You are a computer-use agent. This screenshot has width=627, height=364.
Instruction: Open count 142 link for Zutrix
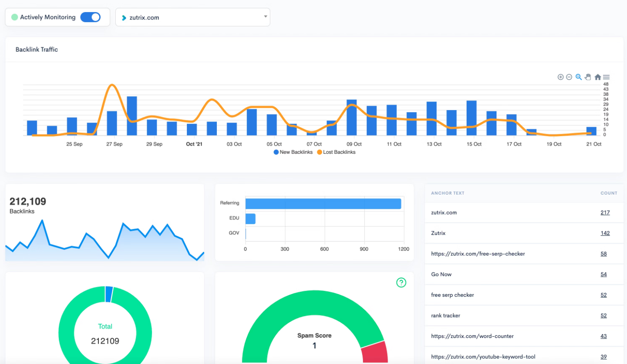pyautogui.click(x=605, y=233)
